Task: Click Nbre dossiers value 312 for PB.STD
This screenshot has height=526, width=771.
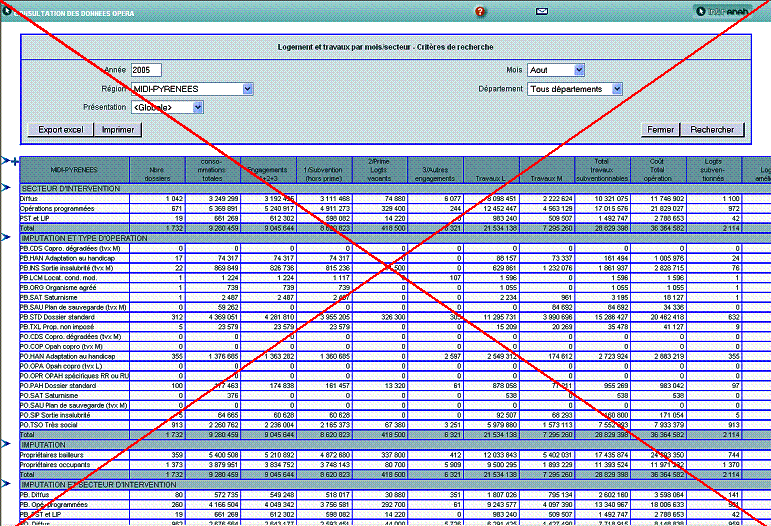Action: coord(177,317)
